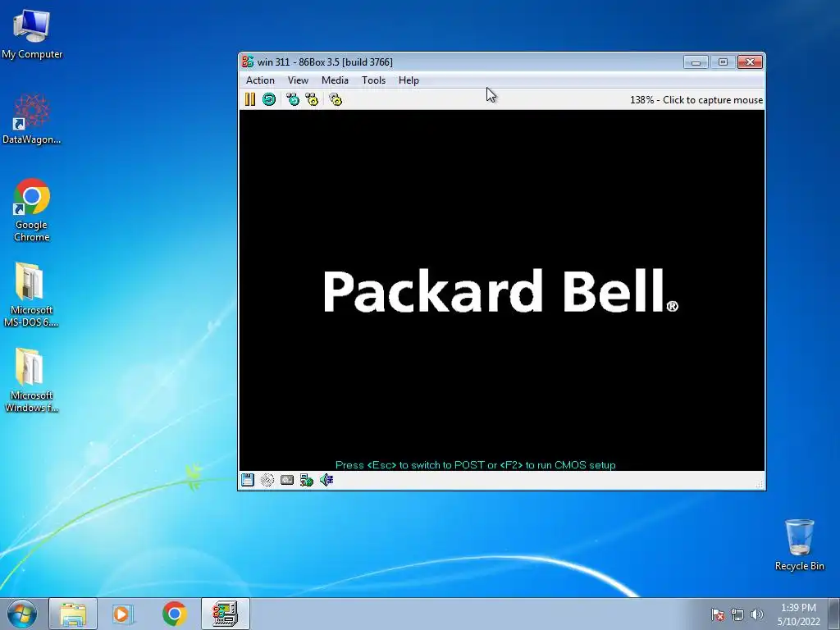Click the Action Center flag tray icon
Image resolution: width=840 pixels, height=630 pixels.
click(717, 614)
